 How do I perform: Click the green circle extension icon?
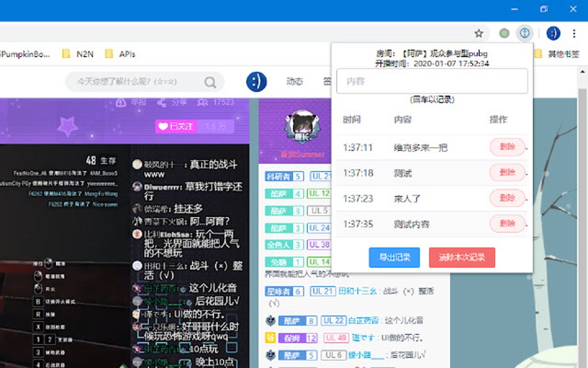504,33
